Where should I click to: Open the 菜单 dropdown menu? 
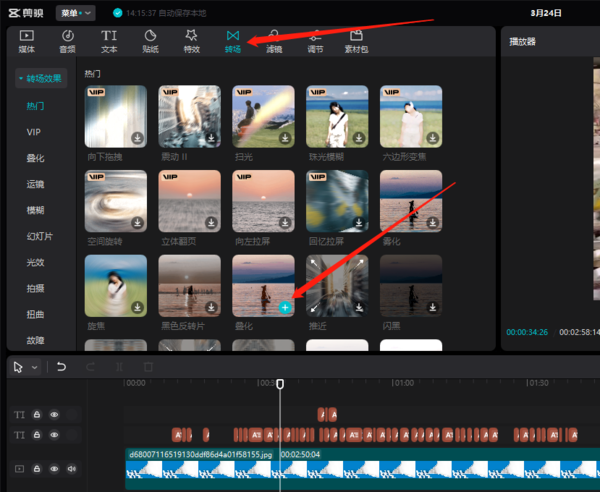tap(76, 13)
